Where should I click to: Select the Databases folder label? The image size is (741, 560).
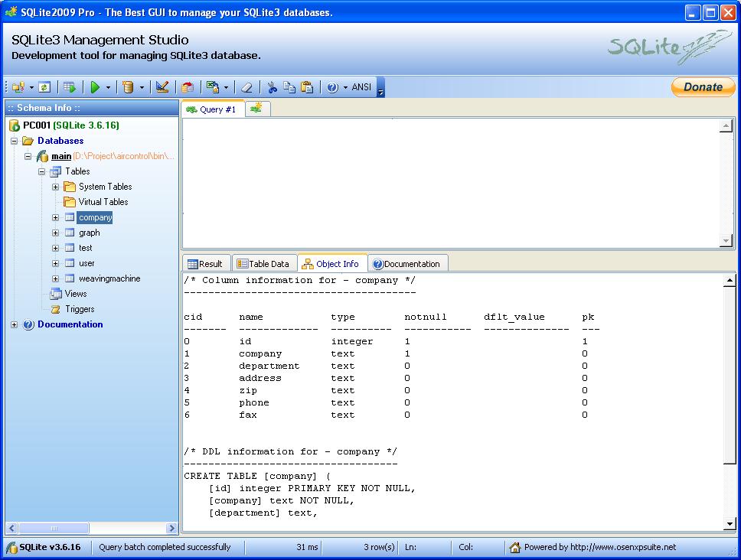pos(60,141)
